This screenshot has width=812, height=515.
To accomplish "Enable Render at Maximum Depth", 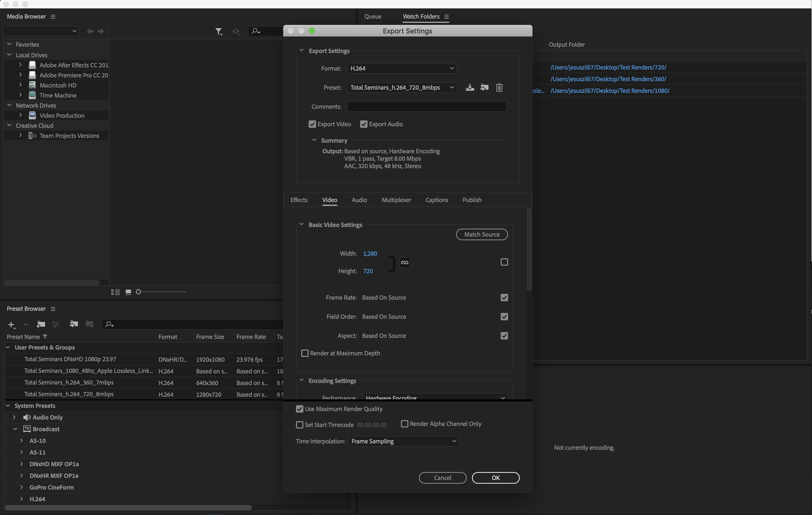I will (x=305, y=353).
